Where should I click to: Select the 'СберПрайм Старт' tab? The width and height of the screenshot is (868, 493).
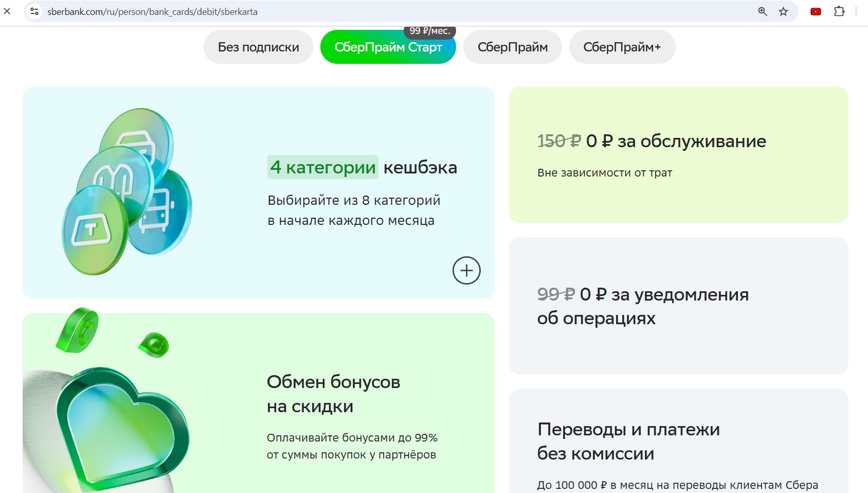[388, 47]
